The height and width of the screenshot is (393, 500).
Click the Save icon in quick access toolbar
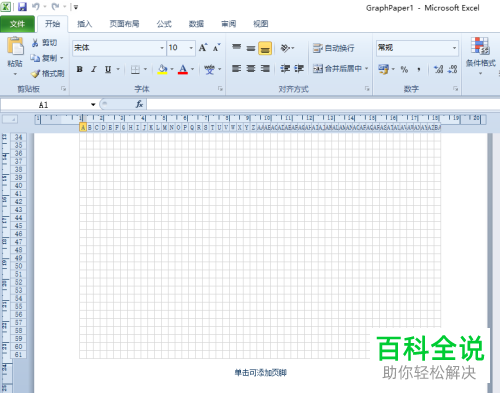22,7
